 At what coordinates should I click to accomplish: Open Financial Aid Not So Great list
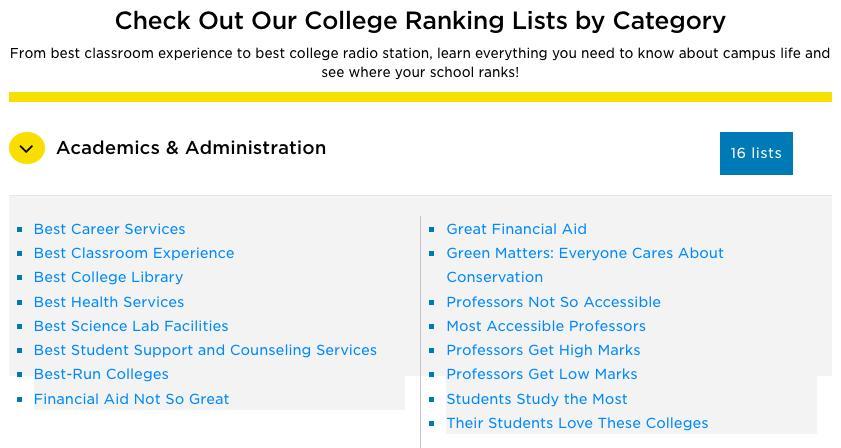131,399
